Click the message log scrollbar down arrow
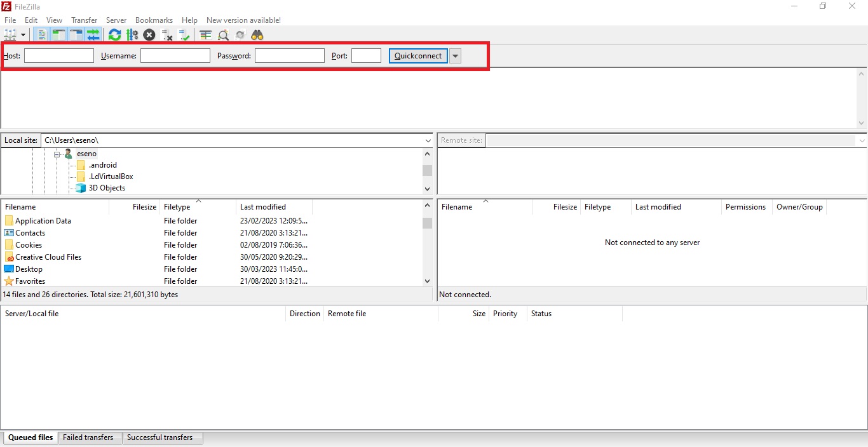This screenshot has height=447, width=868. [x=862, y=123]
